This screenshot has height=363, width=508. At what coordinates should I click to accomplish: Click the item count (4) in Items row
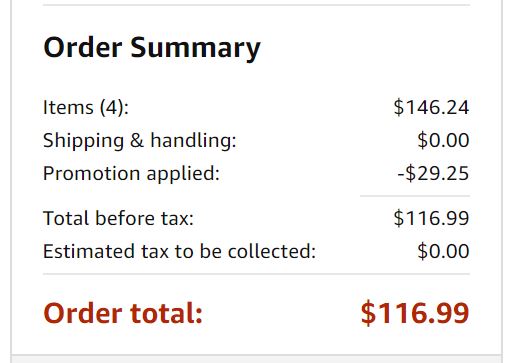[x=110, y=108]
